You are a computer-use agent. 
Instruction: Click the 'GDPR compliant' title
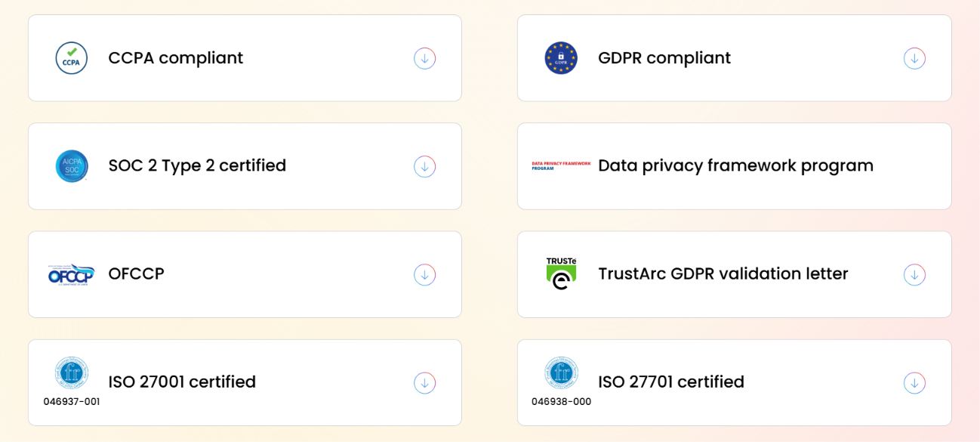[664, 58]
